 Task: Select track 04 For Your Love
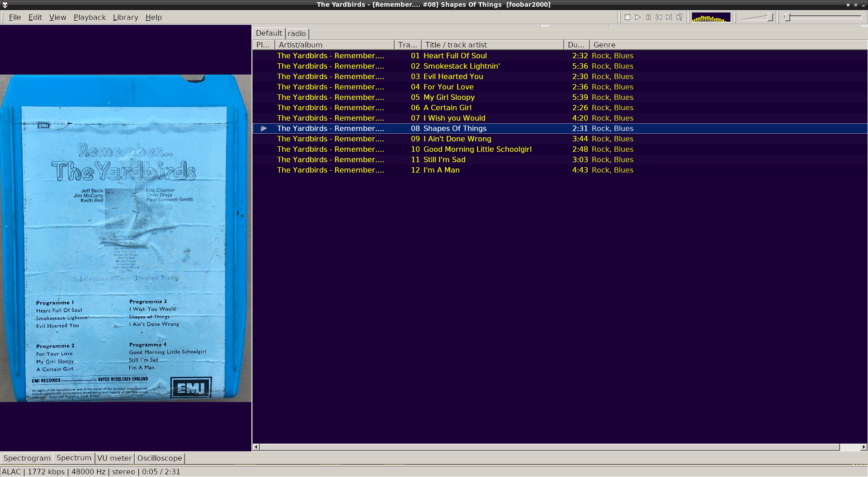560,87
